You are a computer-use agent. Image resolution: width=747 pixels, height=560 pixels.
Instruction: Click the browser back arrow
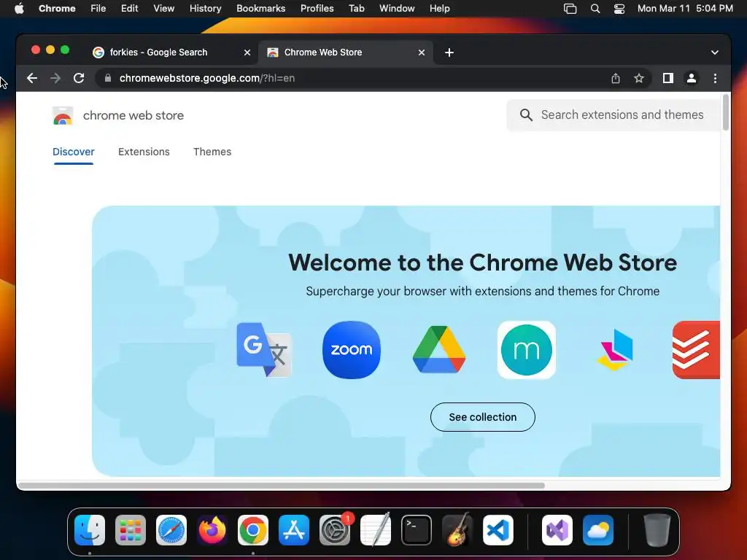coord(32,78)
